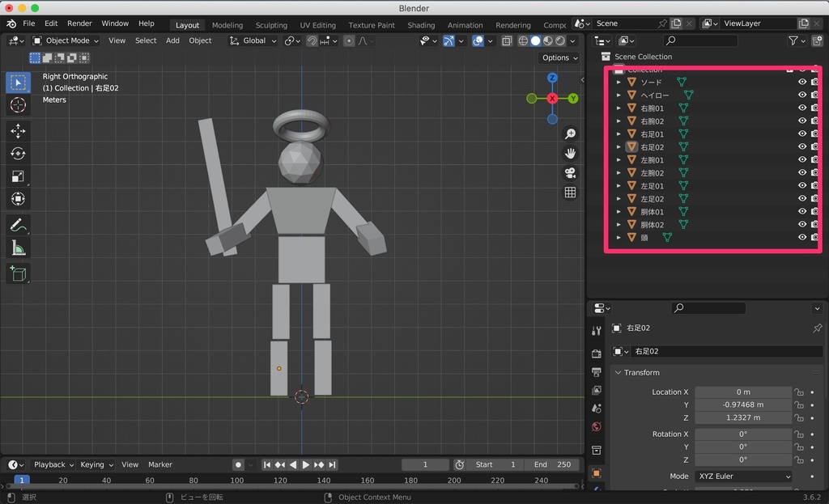Select the Move tool in left toolbar
The height and width of the screenshot is (504, 829).
[x=18, y=131]
